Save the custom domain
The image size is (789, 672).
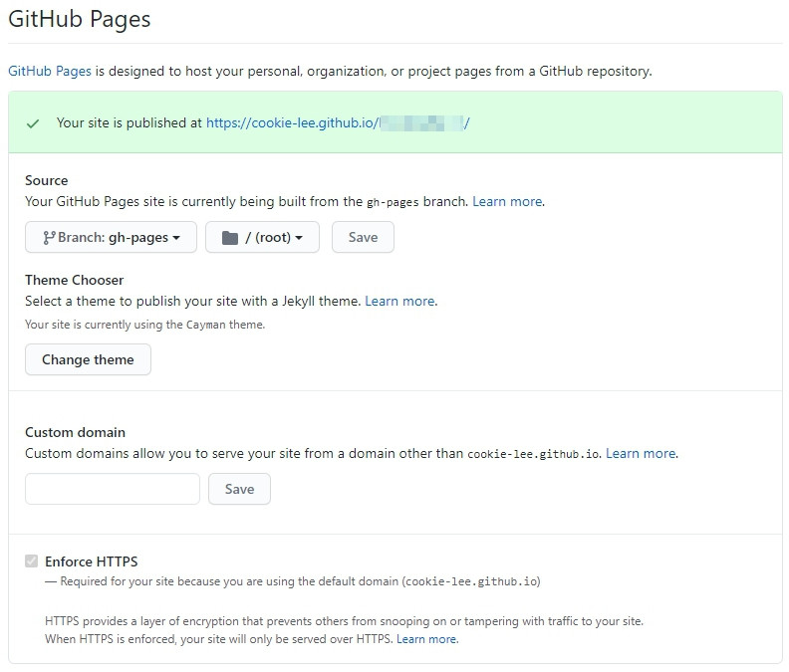click(x=239, y=489)
